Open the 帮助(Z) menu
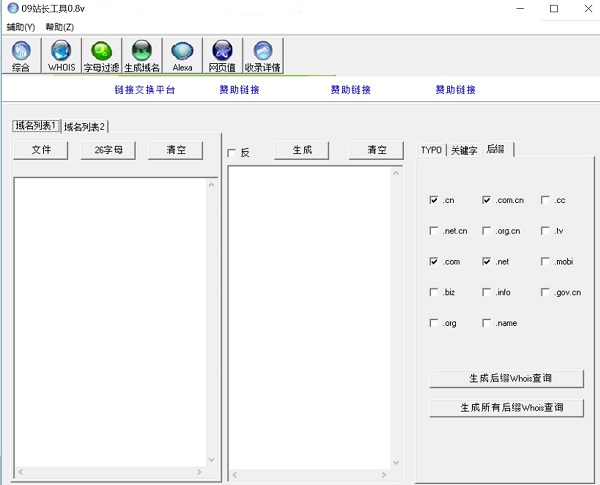The image size is (600, 485). click(60, 27)
